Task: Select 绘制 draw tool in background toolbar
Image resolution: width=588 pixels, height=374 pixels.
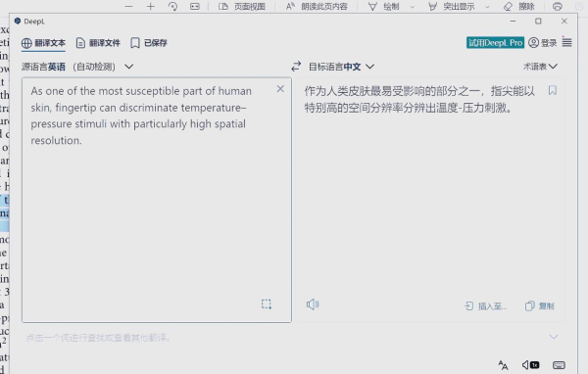Action: pyautogui.click(x=383, y=7)
